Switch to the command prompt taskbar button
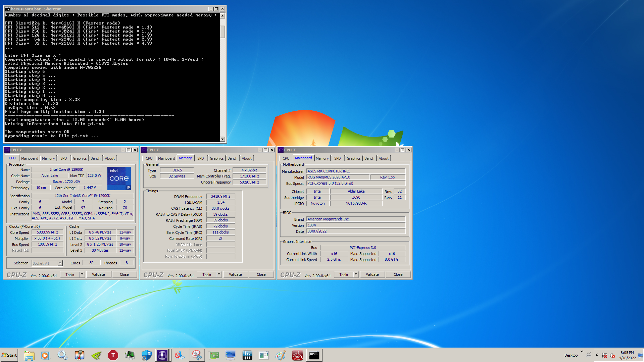 click(314, 355)
